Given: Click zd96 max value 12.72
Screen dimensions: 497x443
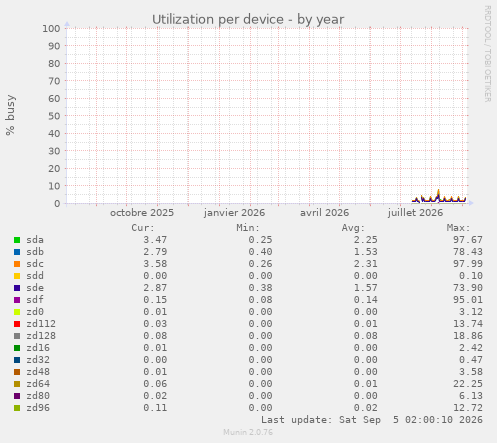Looking at the screenshot, I should [x=468, y=408].
